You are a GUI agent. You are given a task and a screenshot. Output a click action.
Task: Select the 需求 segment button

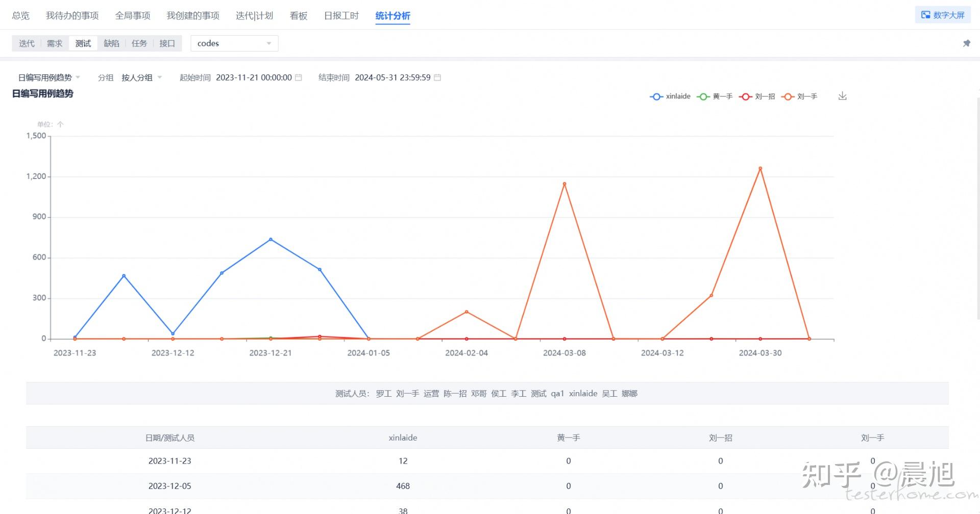pyautogui.click(x=55, y=43)
